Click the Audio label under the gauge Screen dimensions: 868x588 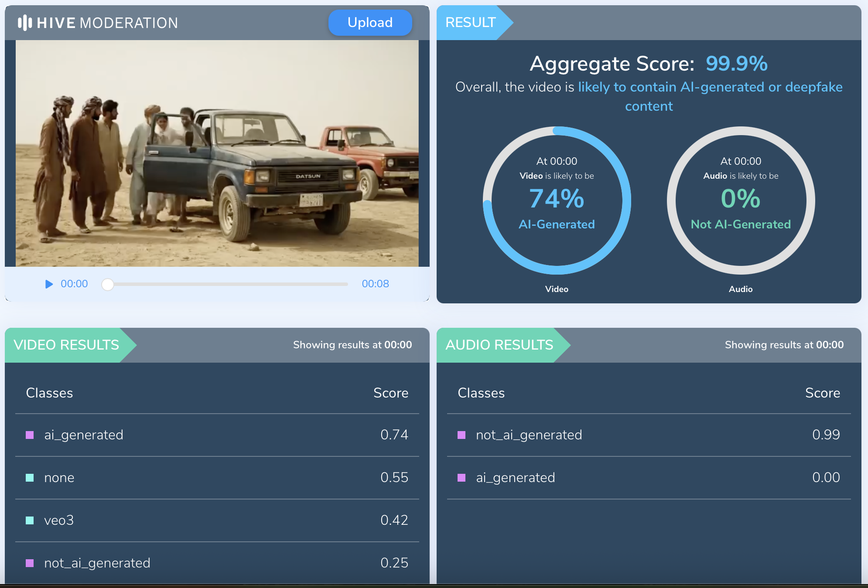[x=741, y=289]
